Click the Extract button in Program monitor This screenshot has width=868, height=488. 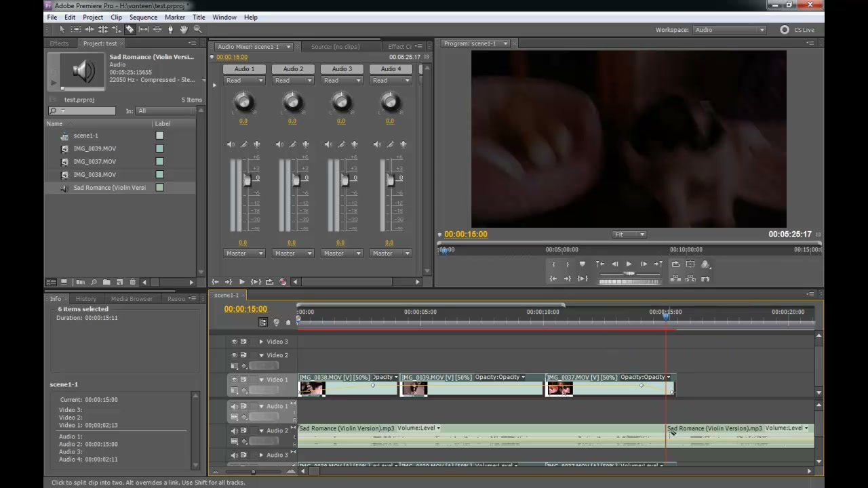coord(690,279)
